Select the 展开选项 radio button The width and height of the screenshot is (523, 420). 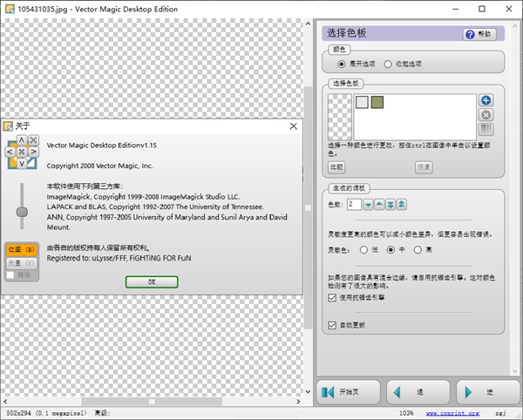click(x=341, y=64)
